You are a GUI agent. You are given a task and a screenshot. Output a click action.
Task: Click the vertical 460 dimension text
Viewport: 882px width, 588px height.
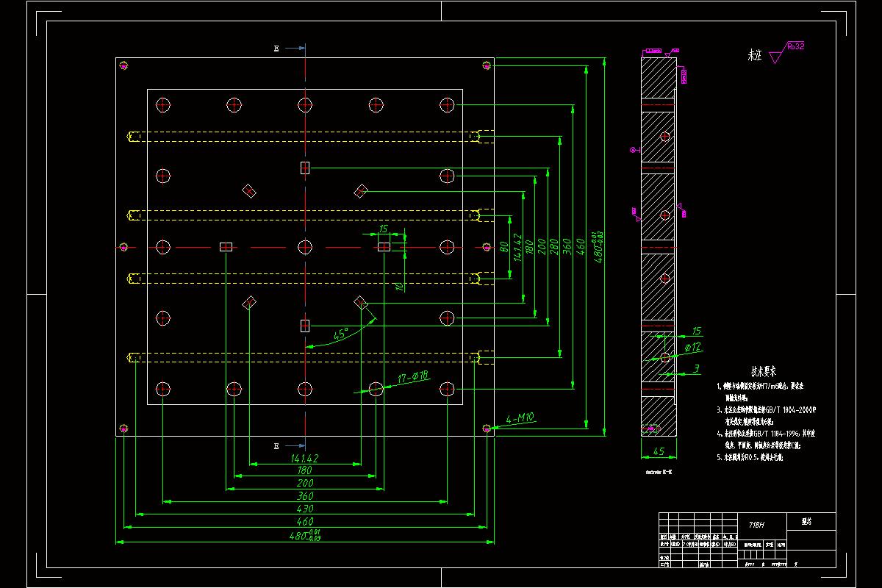coord(580,246)
